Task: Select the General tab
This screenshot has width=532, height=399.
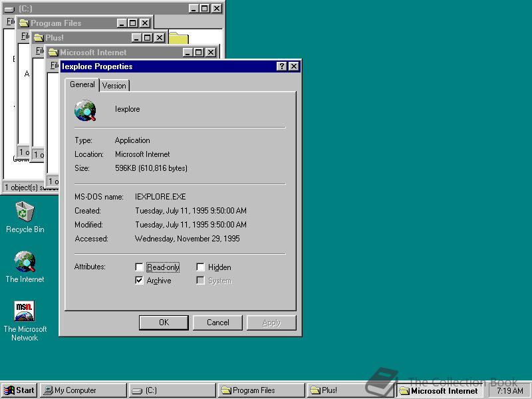Action: pyautogui.click(x=82, y=84)
